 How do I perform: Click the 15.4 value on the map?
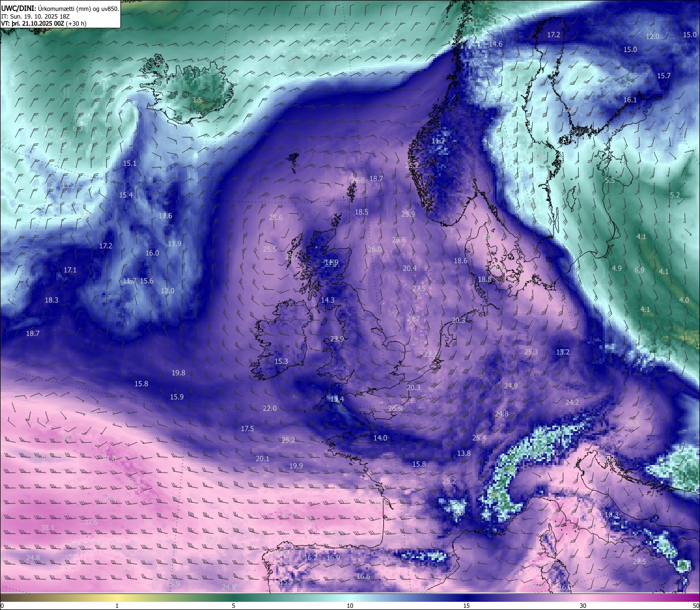(x=126, y=195)
